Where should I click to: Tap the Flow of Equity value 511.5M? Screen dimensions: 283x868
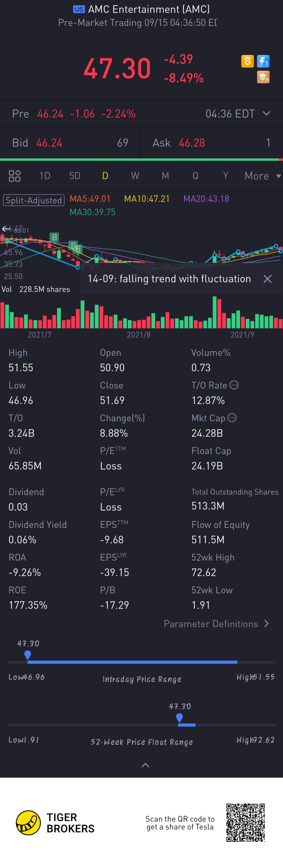tap(208, 539)
